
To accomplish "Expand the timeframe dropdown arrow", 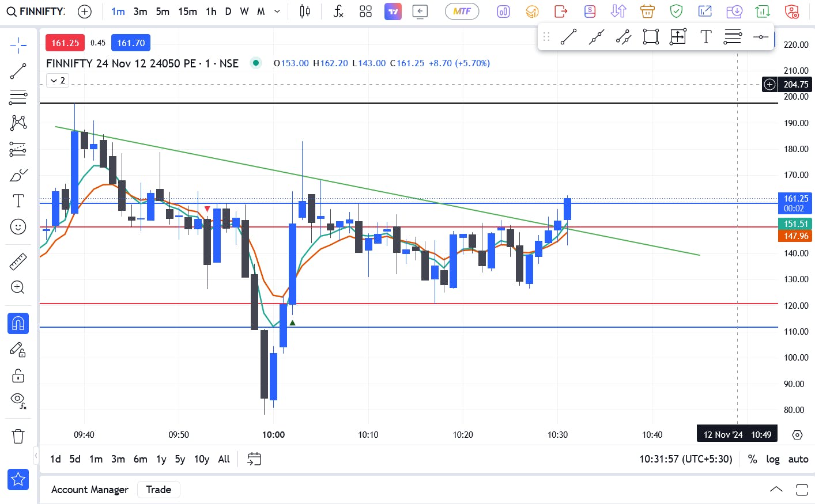I will 277,12.
